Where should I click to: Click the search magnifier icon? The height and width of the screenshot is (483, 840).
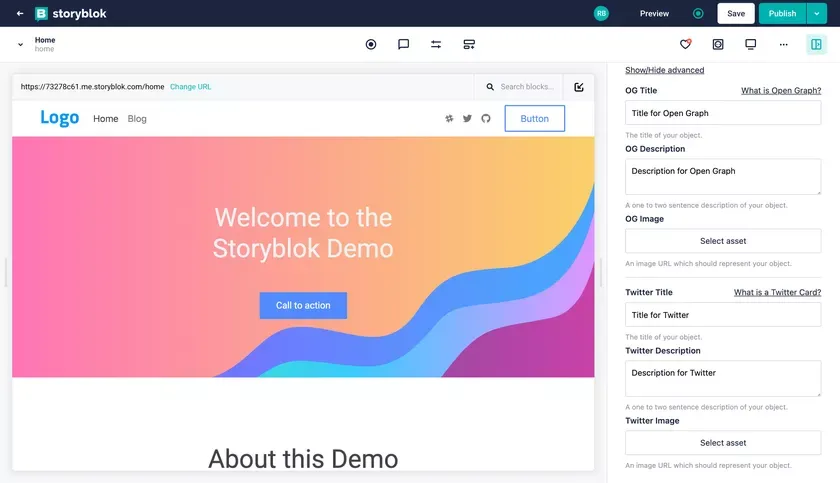point(490,87)
